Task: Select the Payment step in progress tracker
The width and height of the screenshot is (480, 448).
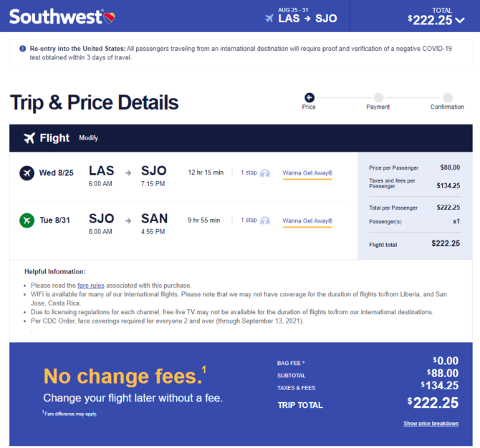Action: pyautogui.click(x=378, y=102)
